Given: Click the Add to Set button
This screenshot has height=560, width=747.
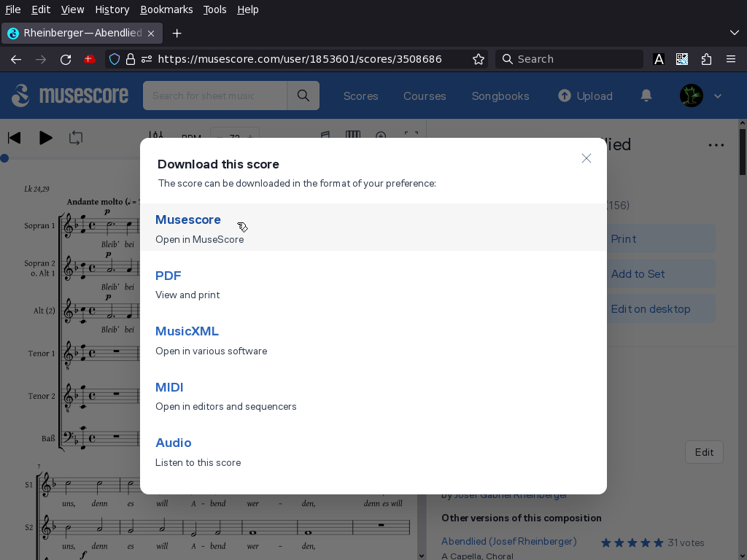Looking at the screenshot, I should tap(661, 274).
